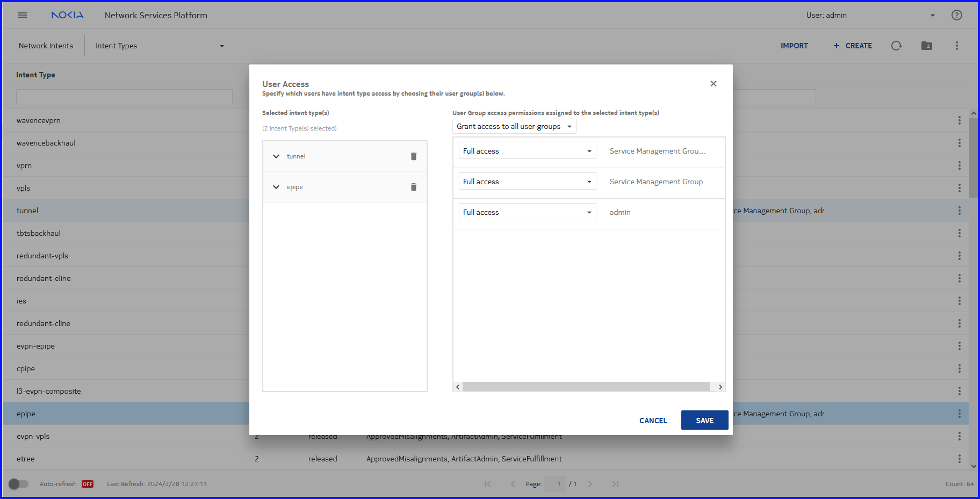Click the Network Intents tab
The image size is (980, 499).
[46, 46]
